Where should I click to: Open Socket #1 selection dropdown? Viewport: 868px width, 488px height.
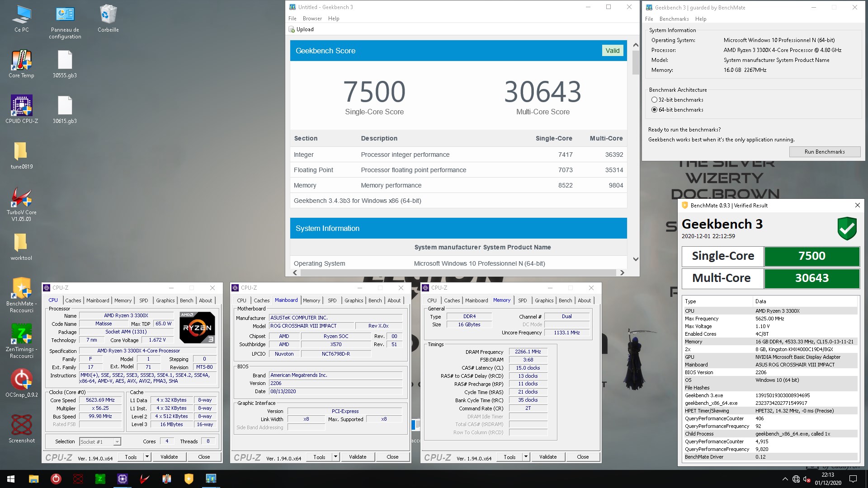pyautogui.click(x=100, y=441)
